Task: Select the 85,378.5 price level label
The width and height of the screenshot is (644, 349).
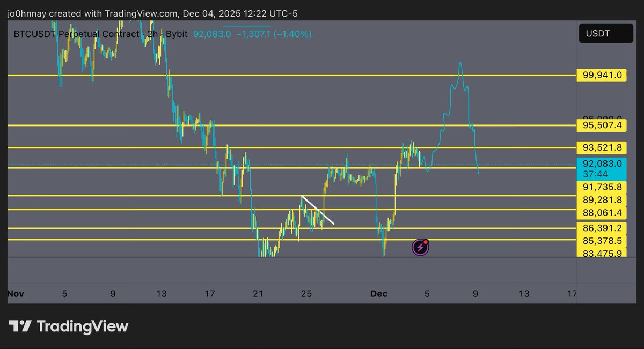Action: [x=602, y=241]
